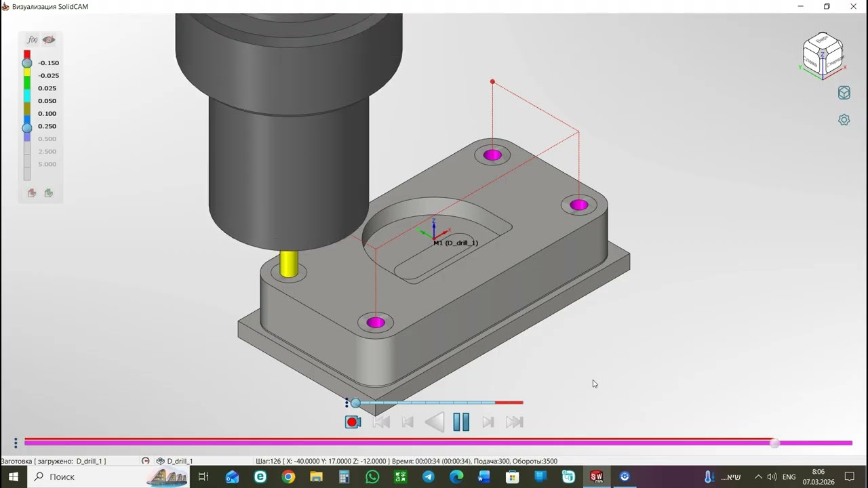Viewport: 868px width, 488px height.
Task: Select the 5.000 deviation value
Action: [47, 164]
